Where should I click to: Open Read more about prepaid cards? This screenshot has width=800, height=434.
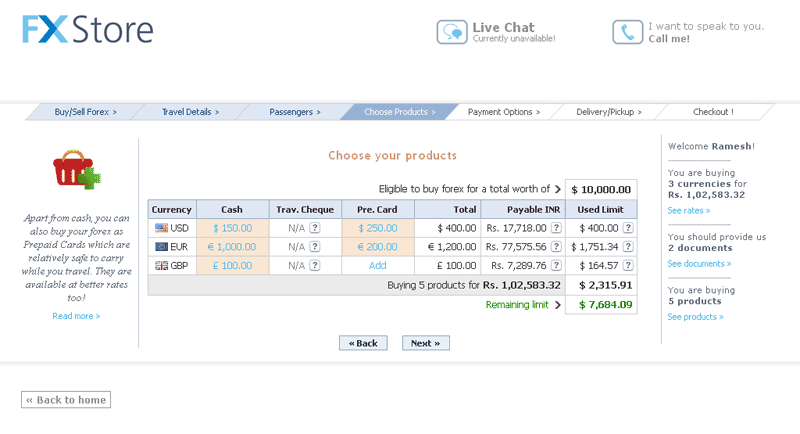[x=76, y=316]
